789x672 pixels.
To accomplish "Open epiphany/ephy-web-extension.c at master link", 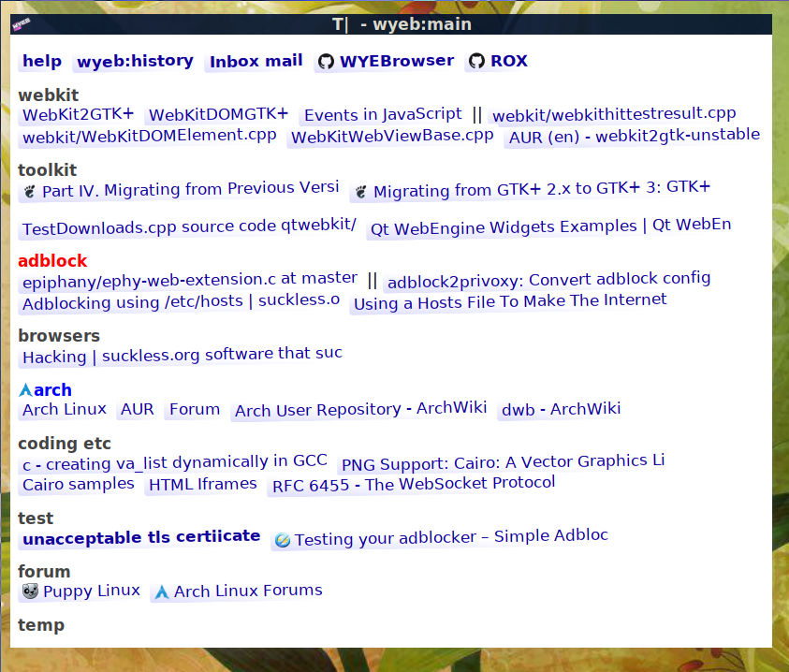I will tap(190, 280).
